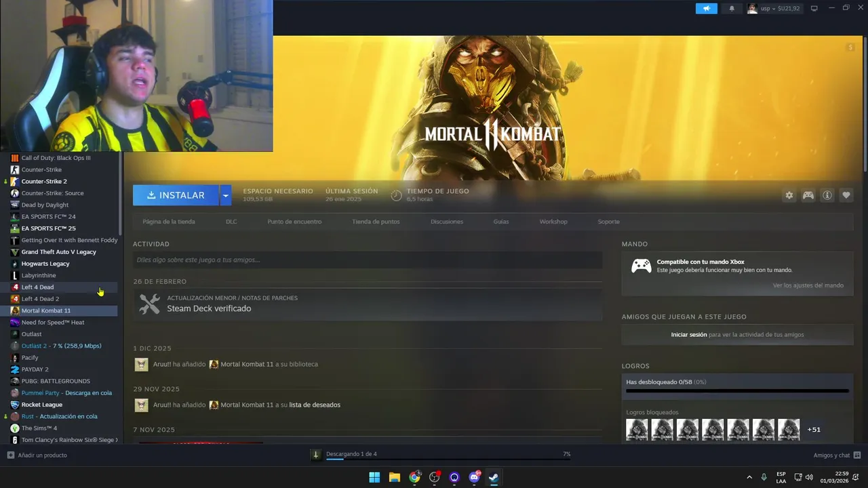The height and width of the screenshot is (488, 868).
Task: Open the Workshop tab
Action: pyautogui.click(x=553, y=222)
